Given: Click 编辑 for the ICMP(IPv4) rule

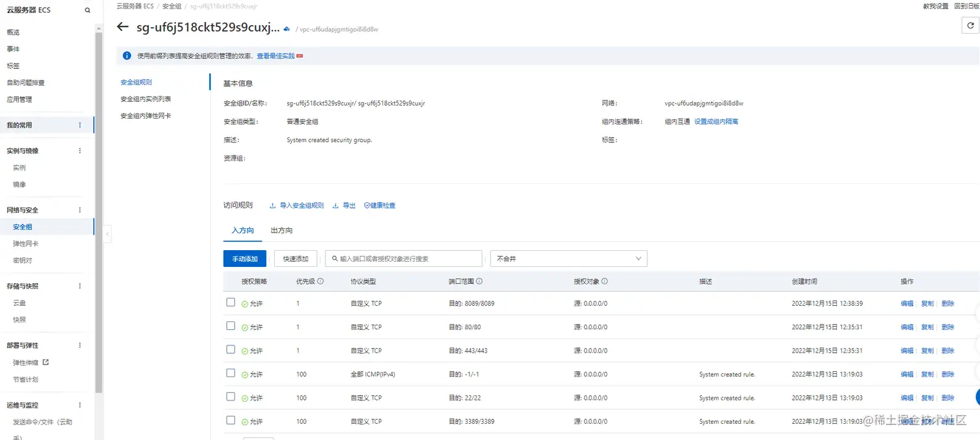Looking at the screenshot, I should tap(907, 375).
